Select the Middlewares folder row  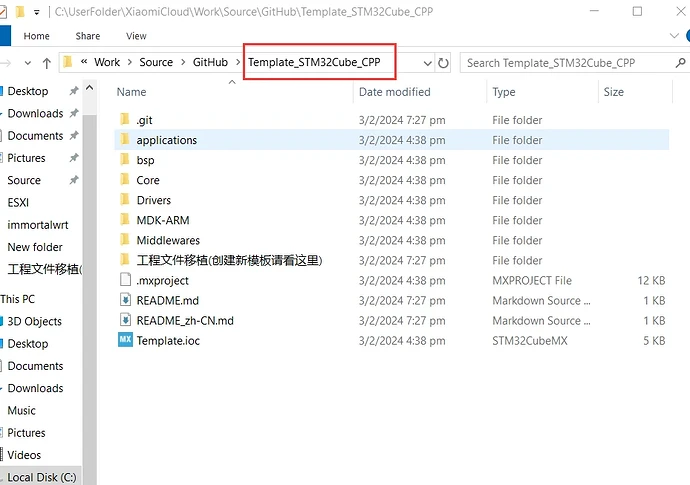coord(168,240)
